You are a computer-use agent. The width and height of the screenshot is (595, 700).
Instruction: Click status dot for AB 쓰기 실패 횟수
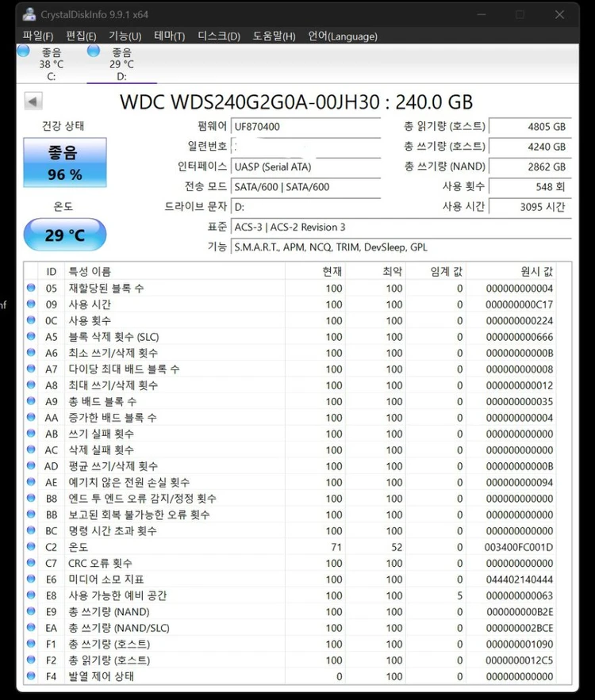(31, 434)
